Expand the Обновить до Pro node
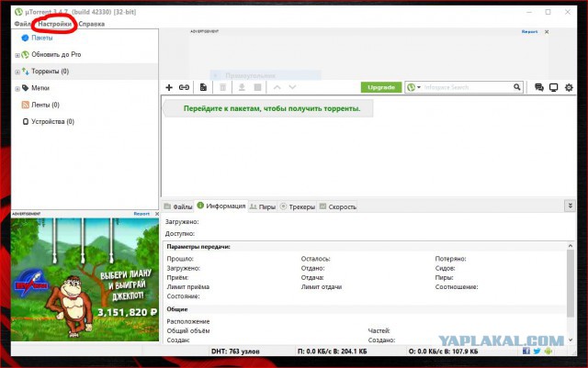This screenshot has height=368, width=588. 17,55
